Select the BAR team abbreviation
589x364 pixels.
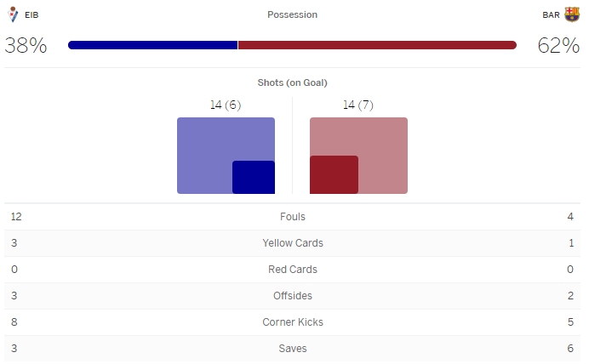click(x=551, y=15)
